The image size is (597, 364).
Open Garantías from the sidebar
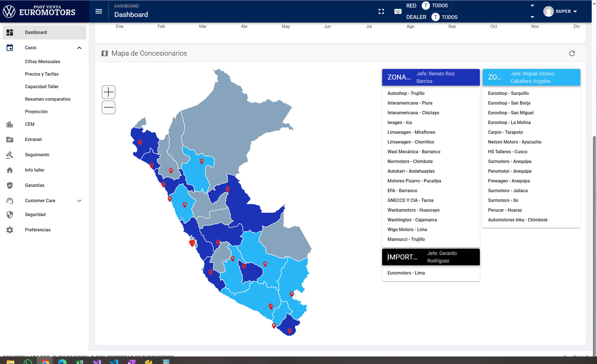click(35, 185)
